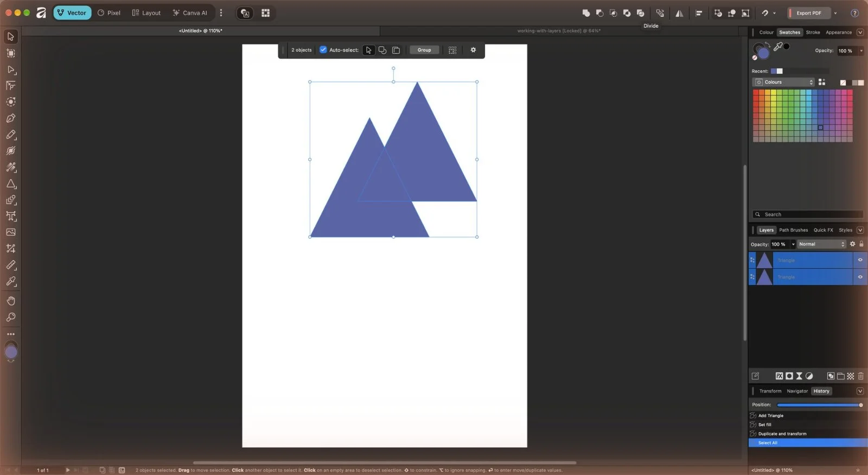Uncheck the Auto-select checkbox

tap(323, 50)
